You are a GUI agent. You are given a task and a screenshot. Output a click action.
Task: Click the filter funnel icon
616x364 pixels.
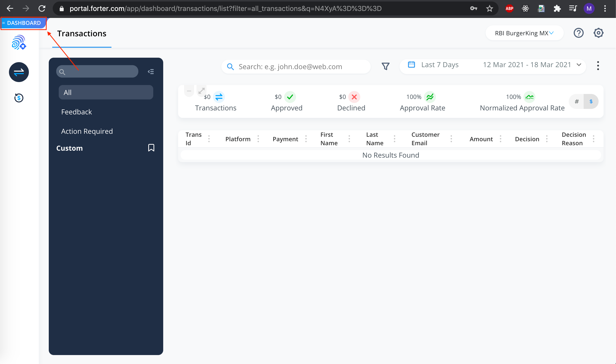coord(385,66)
